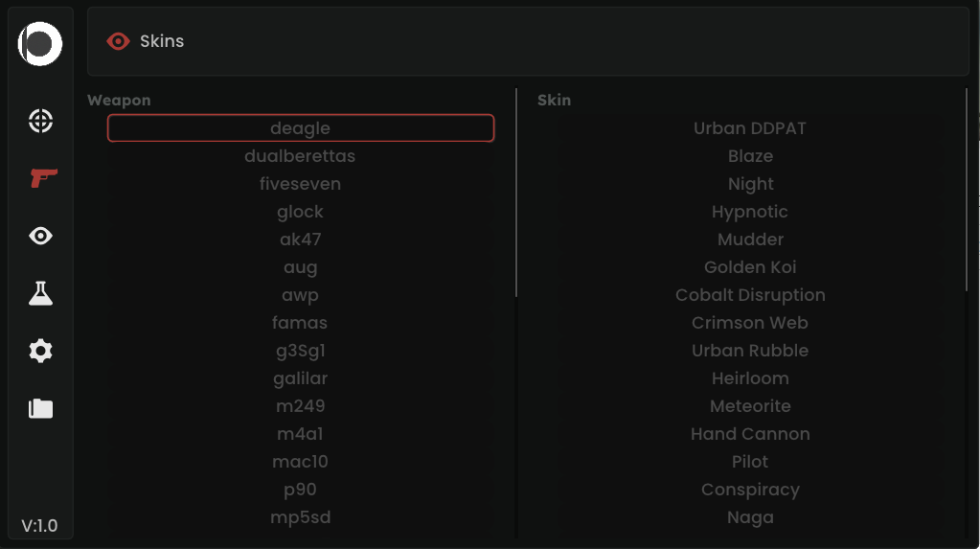Viewport: 980px width, 549px height.
Task: Select the dualberettas weapon
Action: click(300, 156)
